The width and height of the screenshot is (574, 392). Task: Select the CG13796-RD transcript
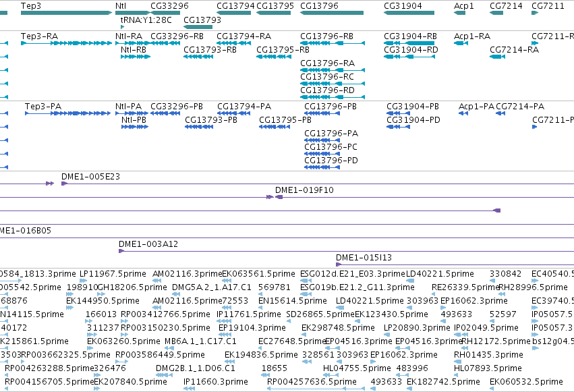tap(333, 97)
